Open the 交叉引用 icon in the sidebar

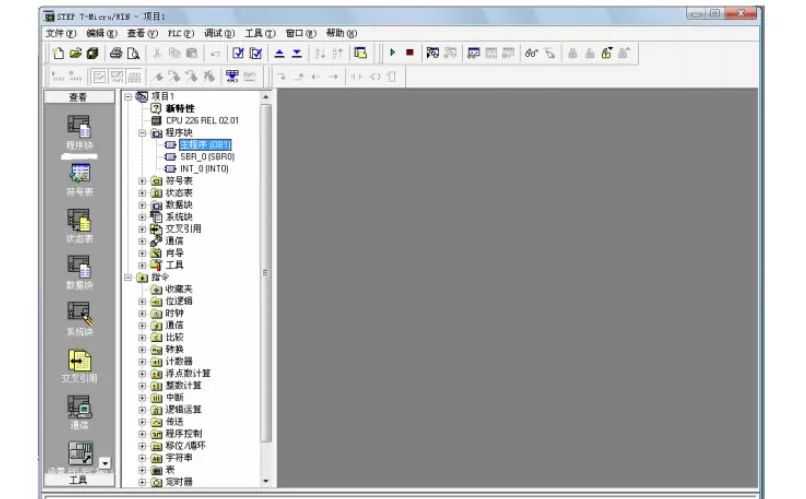(76, 363)
